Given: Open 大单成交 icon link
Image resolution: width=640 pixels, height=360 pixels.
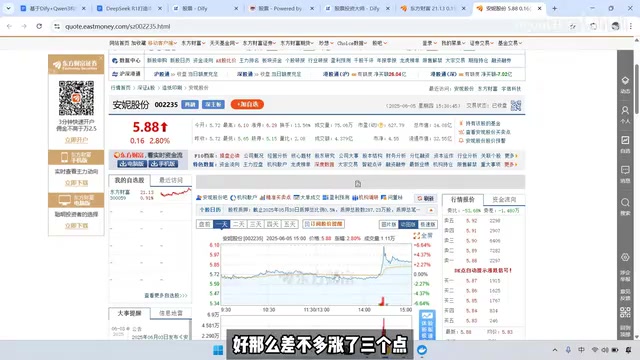Looking at the screenshot, I should click(307, 198).
